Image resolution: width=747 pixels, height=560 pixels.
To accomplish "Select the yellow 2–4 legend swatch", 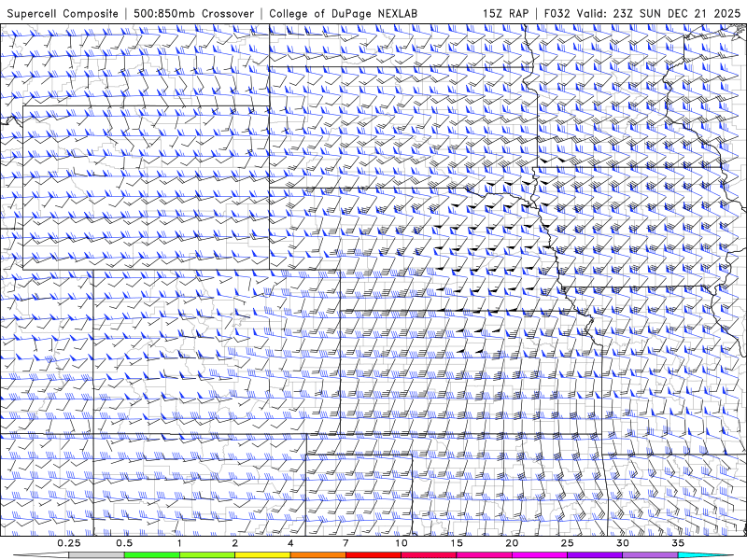I will [x=262, y=555].
